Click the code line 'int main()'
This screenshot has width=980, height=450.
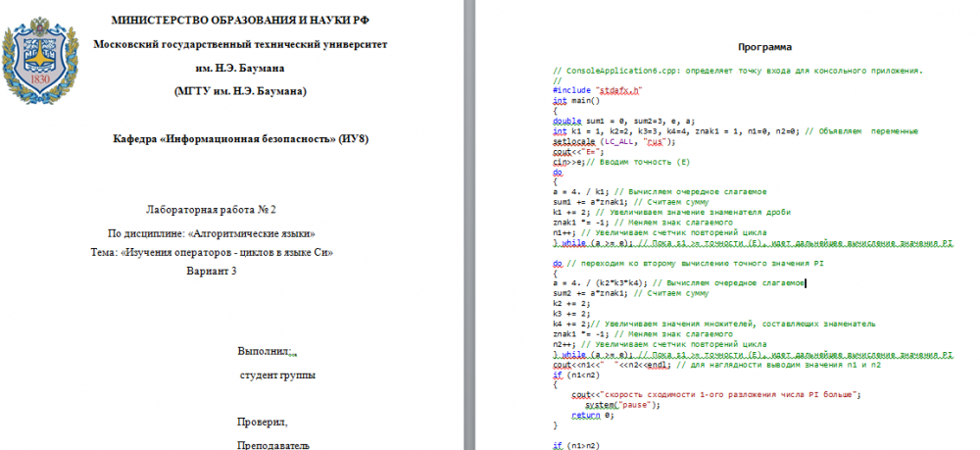coord(575,101)
